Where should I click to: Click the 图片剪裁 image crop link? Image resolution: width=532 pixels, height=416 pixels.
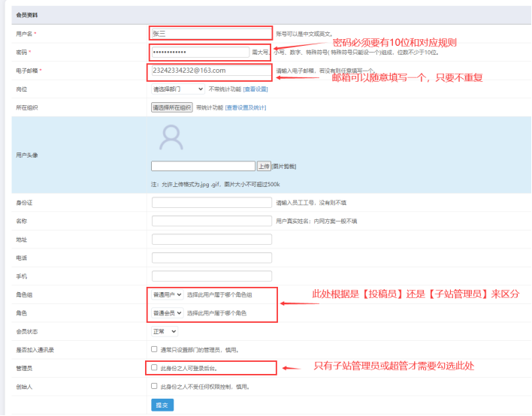tap(284, 166)
